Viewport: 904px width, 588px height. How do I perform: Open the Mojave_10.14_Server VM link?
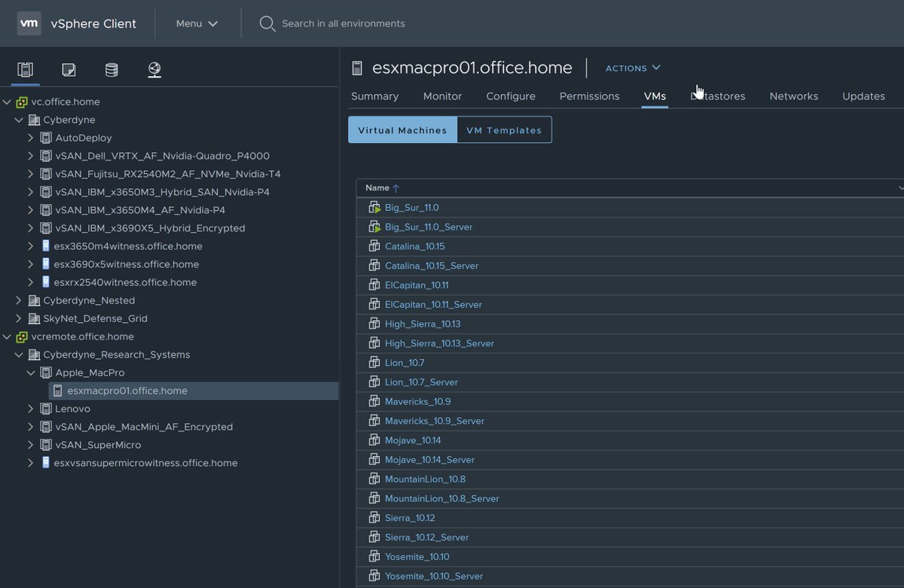pyautogui.click(x=429, y=460)
